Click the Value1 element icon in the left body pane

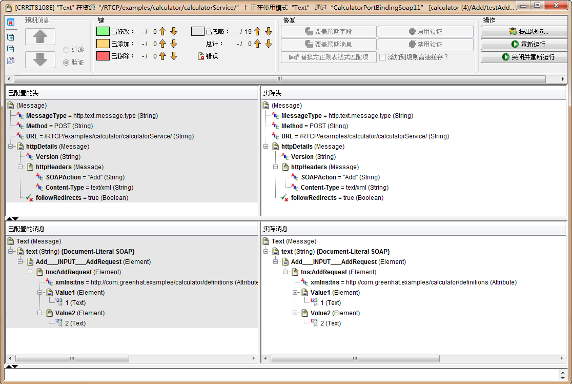[50, 292]
